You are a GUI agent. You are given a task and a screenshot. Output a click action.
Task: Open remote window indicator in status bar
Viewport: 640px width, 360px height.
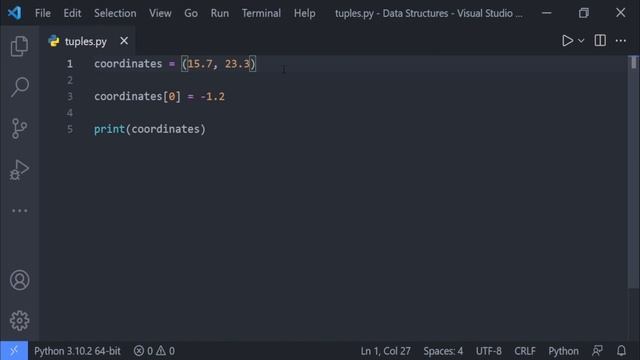click(14, 351)
